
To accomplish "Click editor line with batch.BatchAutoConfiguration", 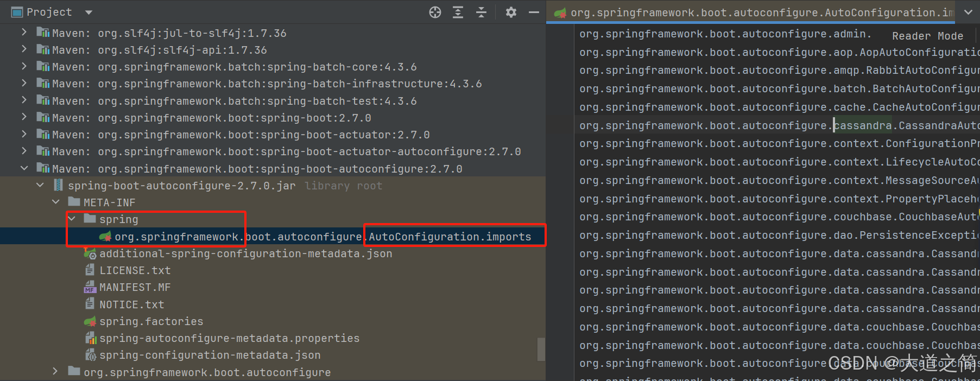I will (779, 88).
